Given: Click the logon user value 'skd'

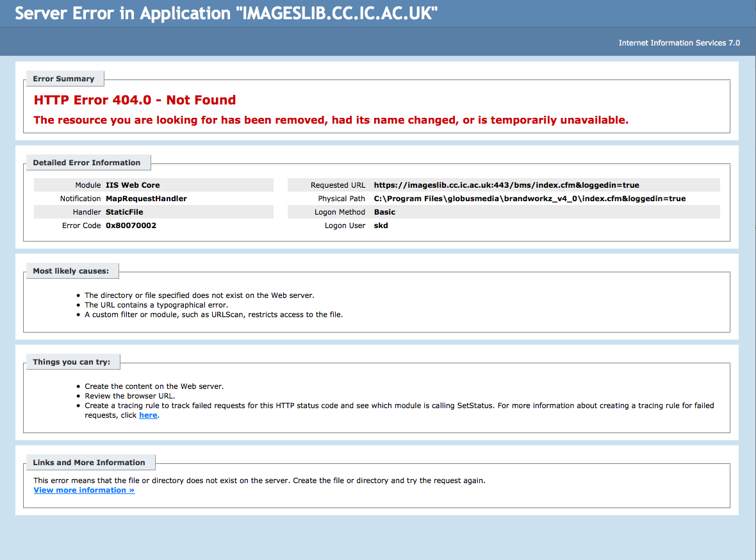Looking at the screenshot, I should click(x=381, y=226).
